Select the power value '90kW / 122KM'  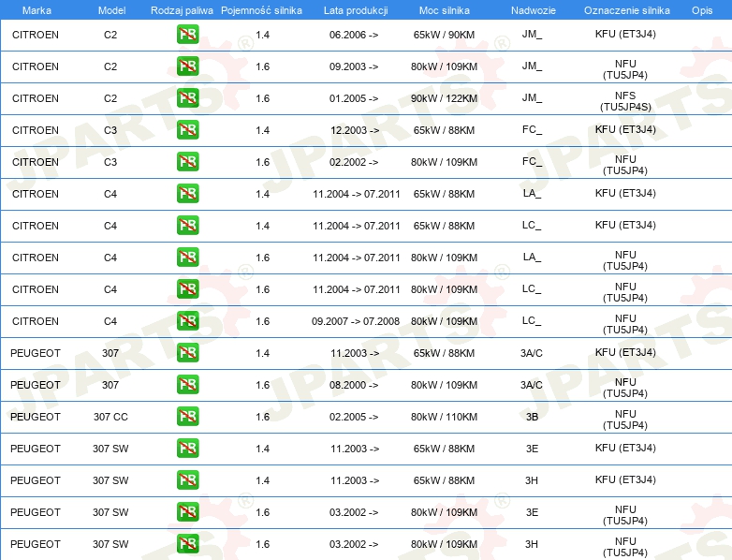click(444, 98)
